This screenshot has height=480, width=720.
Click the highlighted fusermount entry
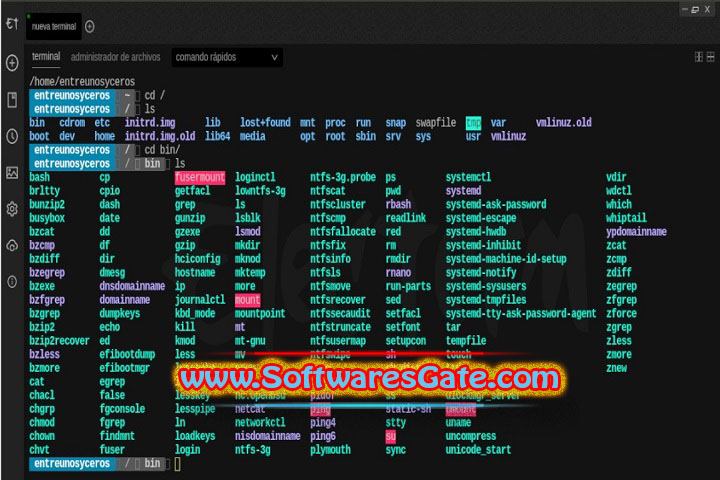click(x=200, y=178)
